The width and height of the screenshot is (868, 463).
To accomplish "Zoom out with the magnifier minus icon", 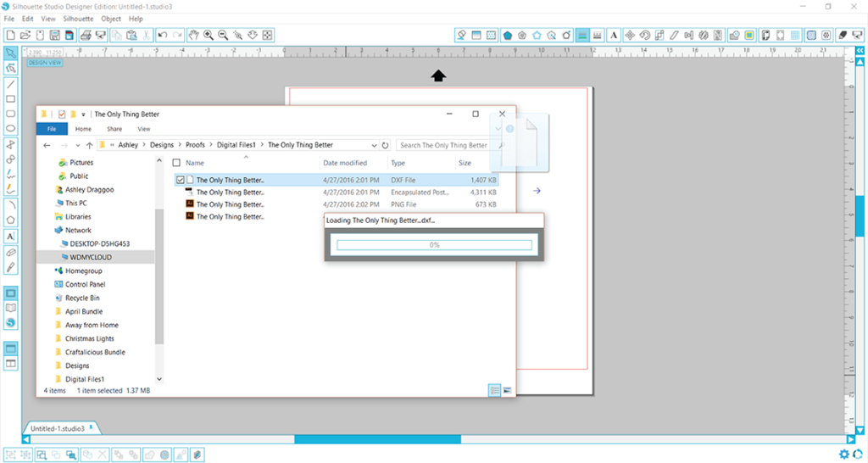I will click(223, 35).
